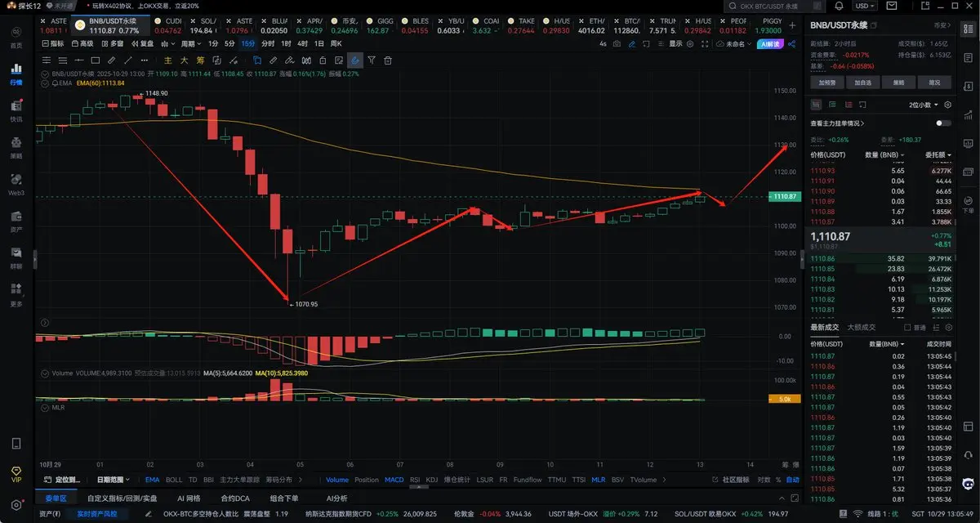The image size is (980, 523).
Task: Toggle 查看主力挂单情况 switch
Action: (943, 123)
